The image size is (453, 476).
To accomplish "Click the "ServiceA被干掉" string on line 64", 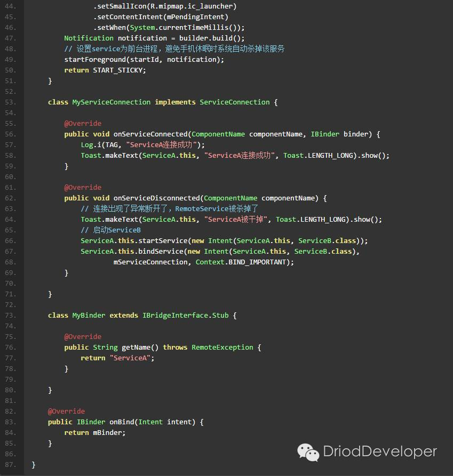I will 236,219.
